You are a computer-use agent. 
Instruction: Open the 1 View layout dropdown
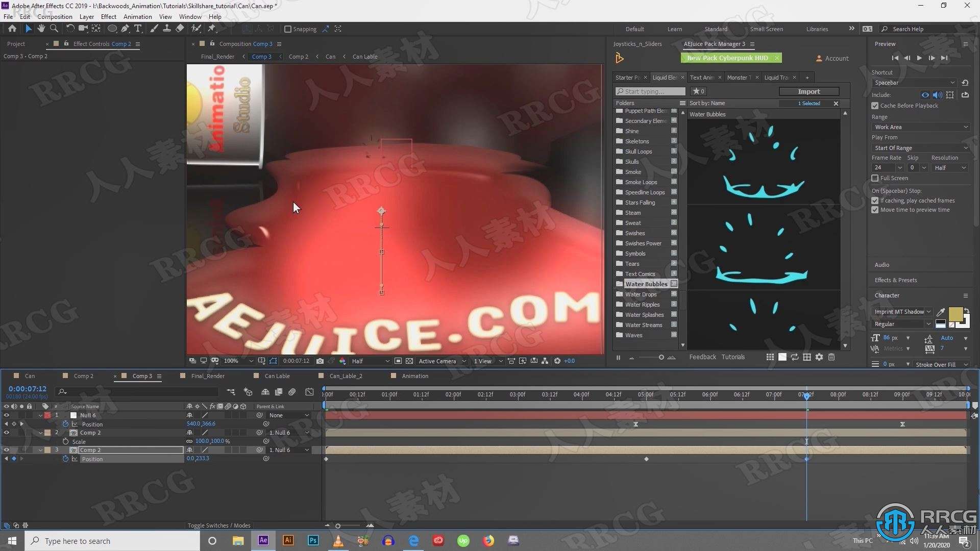pos(487,361)
